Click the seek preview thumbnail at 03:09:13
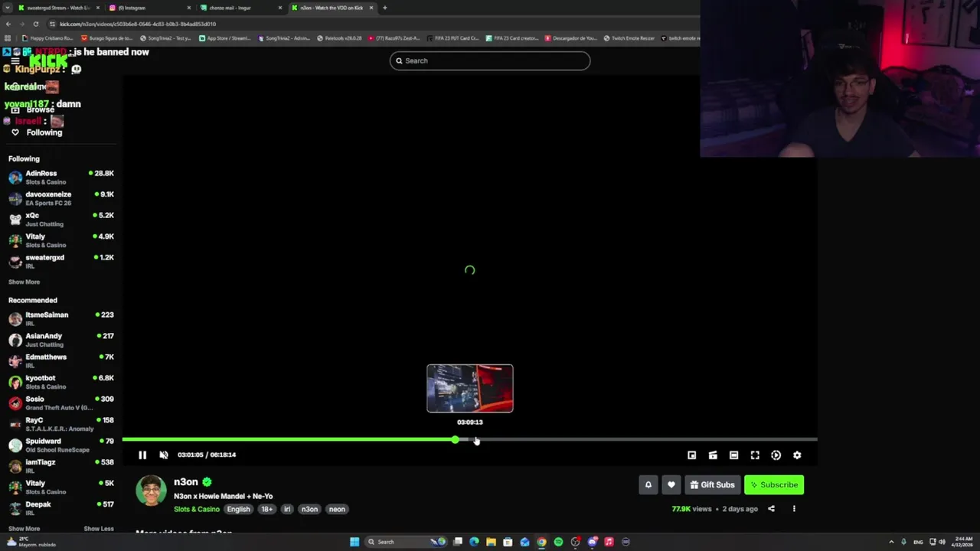 coord(470,389)
